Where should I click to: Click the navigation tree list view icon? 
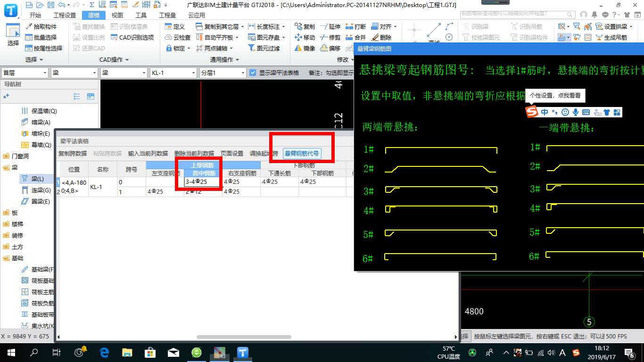click(x=76, y=96)
